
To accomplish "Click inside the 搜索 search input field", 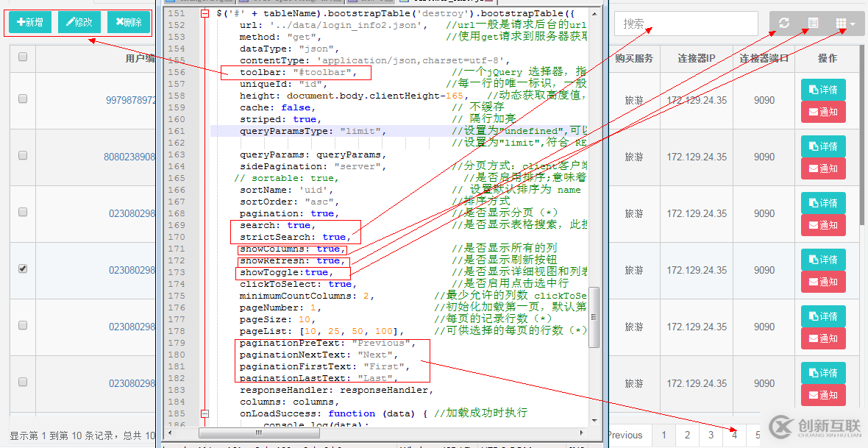I will [684, 23].
